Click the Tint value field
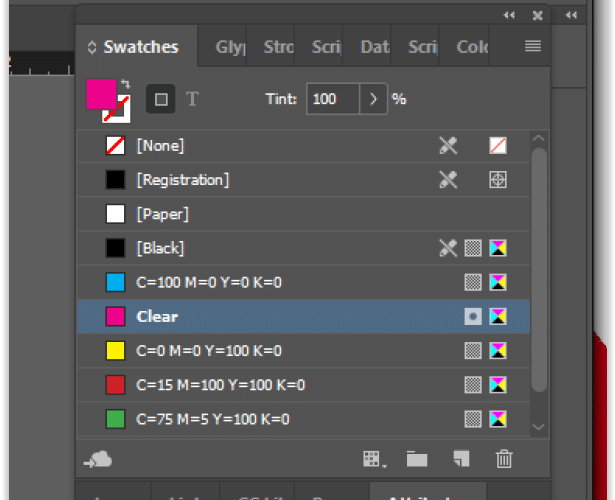615x500 pixels. tap(333, 99)
